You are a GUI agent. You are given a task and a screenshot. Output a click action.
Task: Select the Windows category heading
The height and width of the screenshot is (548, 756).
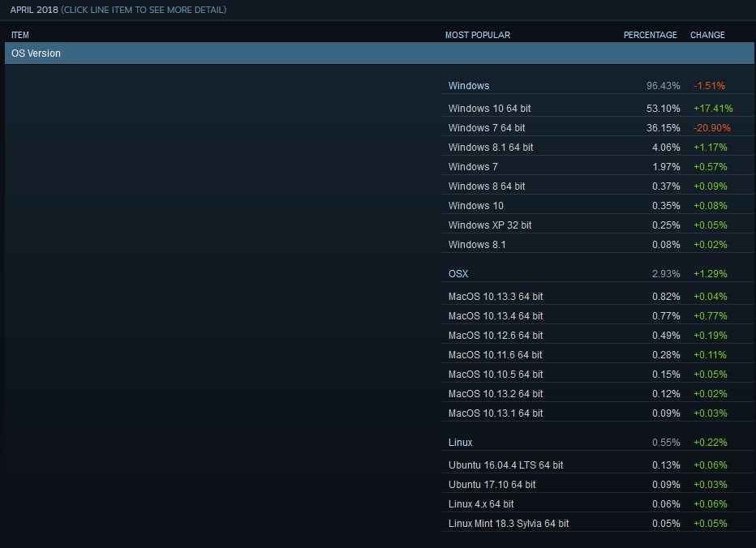pyautogui.click(x=469, y=86)
